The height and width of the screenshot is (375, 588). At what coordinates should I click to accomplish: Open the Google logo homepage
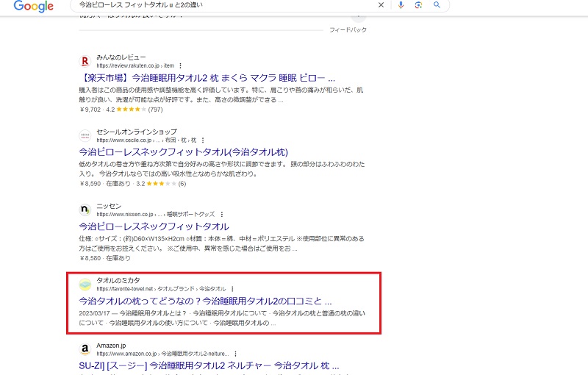pyautogui.click(x=33, y=6)
